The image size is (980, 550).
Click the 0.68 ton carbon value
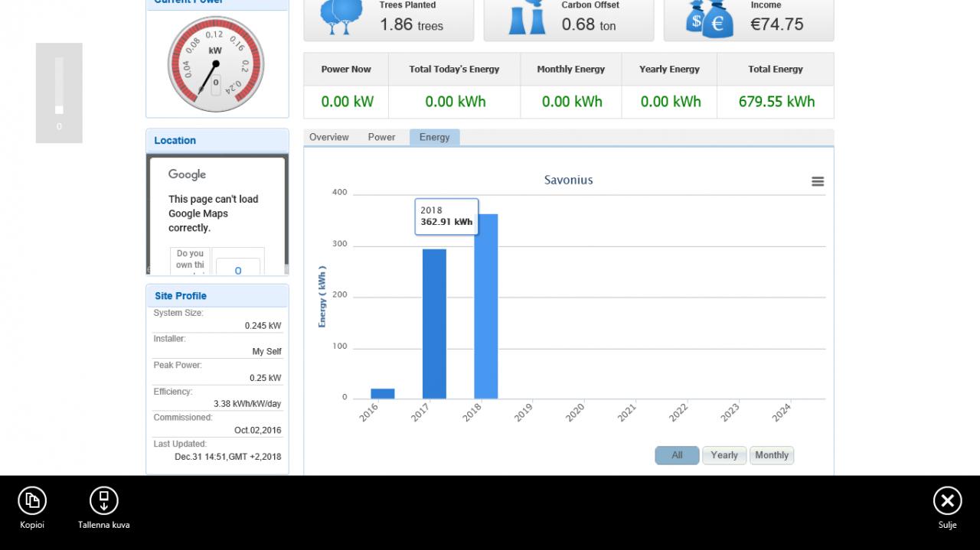coord(589,24)
